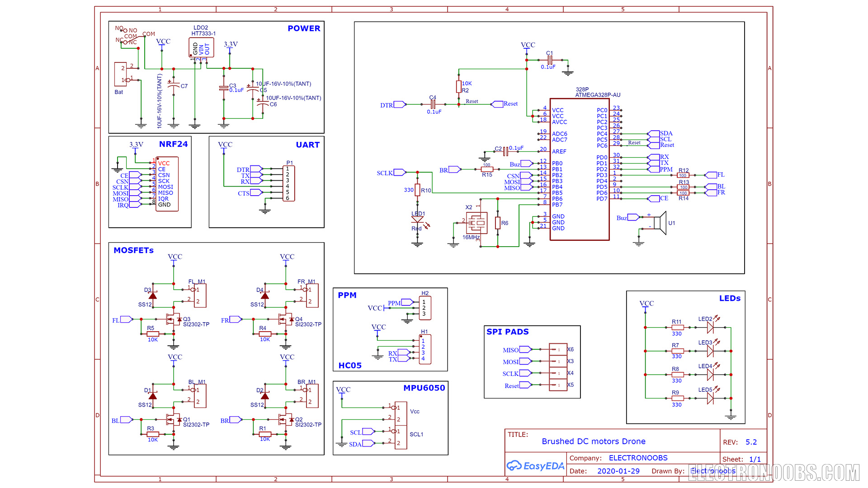Select the MPU6050 Vcc connector
Viewport: 868px width, 488px height.
(401, 413)
